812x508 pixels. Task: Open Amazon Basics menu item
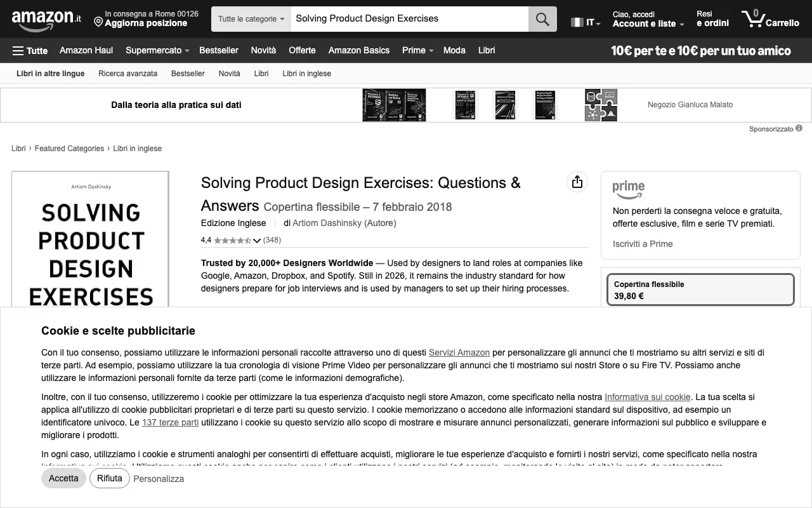point(359,50)
